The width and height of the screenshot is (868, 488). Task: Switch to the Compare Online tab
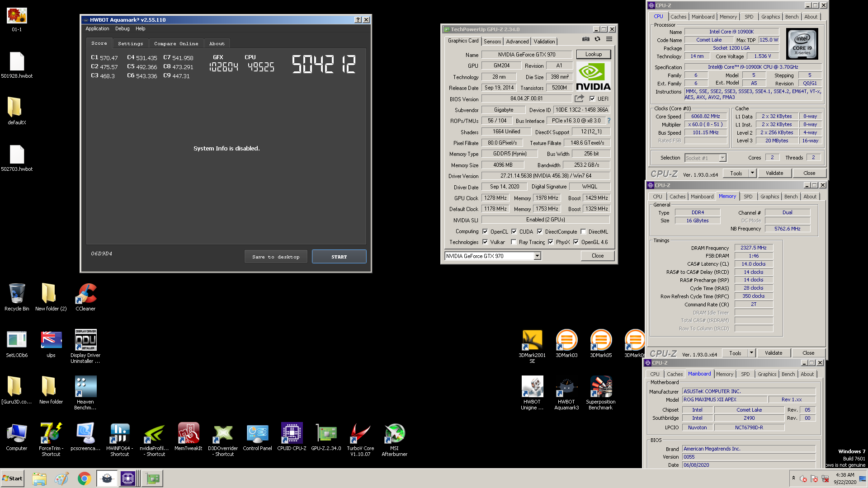click(176, 43)
